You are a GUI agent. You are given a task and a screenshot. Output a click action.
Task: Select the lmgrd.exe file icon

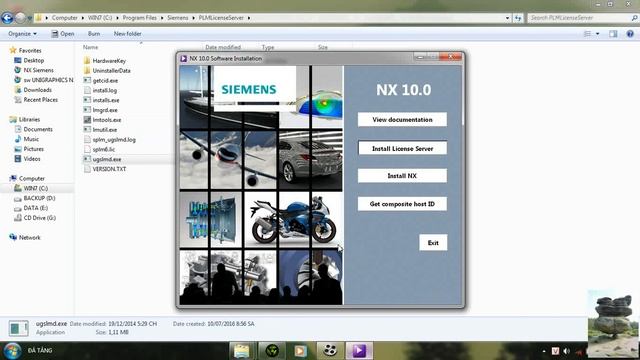(87, 110)
